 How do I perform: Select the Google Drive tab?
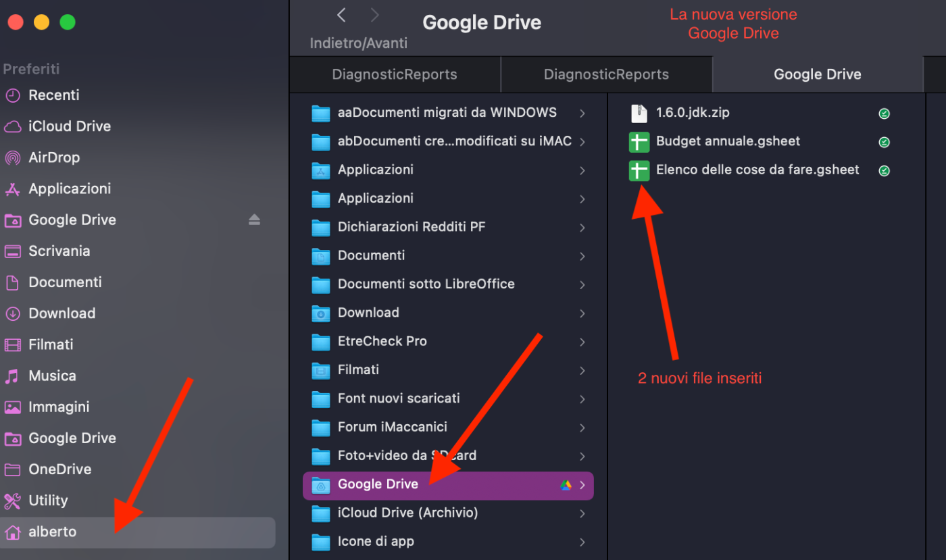click(x=818, y=74)
